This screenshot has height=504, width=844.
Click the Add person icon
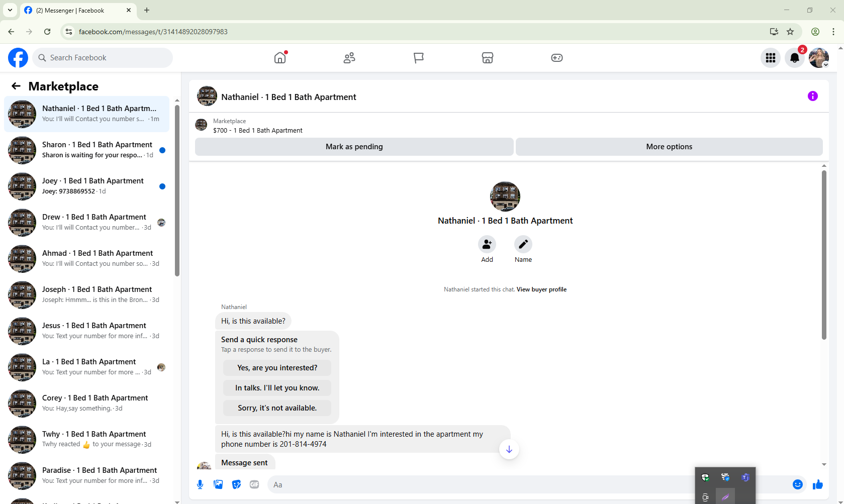click(487, 244)
